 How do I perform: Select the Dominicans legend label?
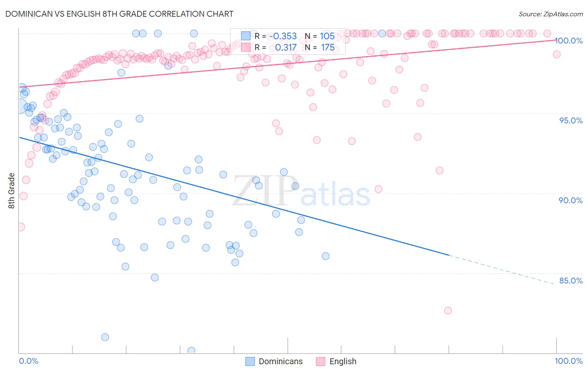pyautogui.click(x=281, y=361)
